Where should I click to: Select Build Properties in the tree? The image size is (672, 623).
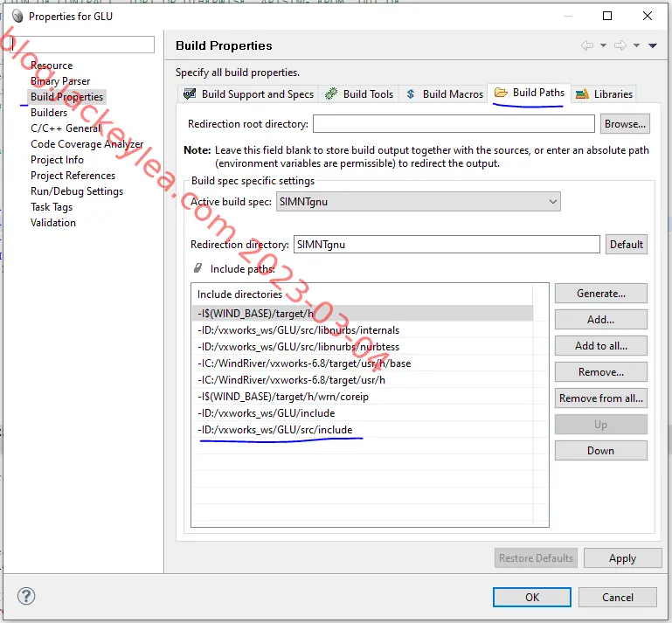point(67,97)
